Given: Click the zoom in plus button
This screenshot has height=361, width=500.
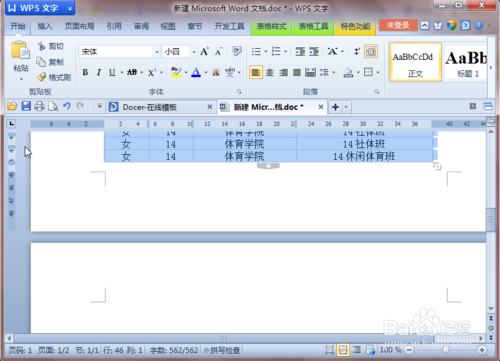Looking at the screenshot, I should (481, 350).
